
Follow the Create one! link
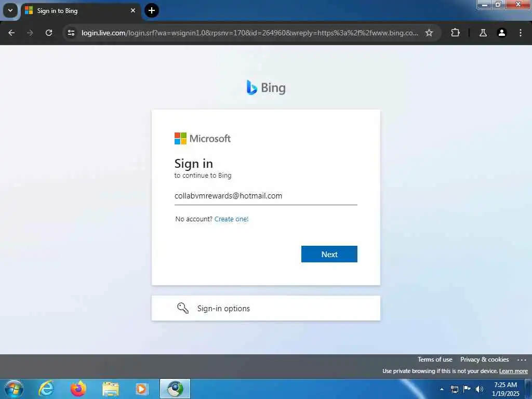pyautogui.click(x=231, y=219)
